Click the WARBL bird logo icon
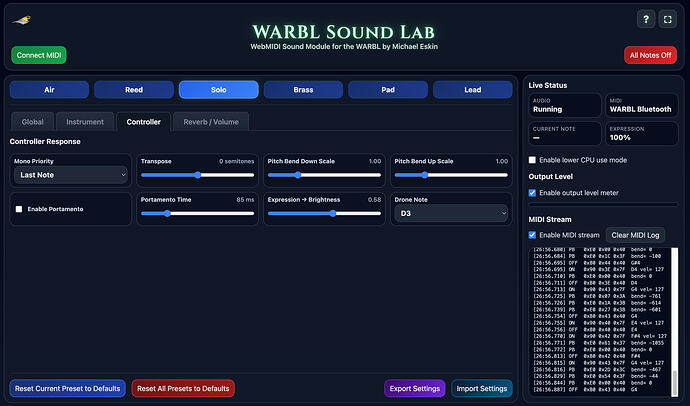This screenshot has width=690, height=406. click(22, 20)
